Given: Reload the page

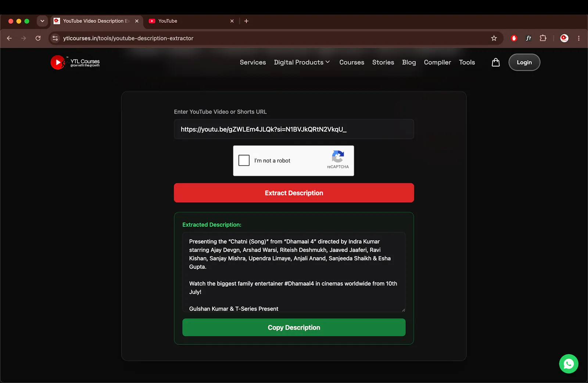Looking at the screenshot, I should (38, 38).
